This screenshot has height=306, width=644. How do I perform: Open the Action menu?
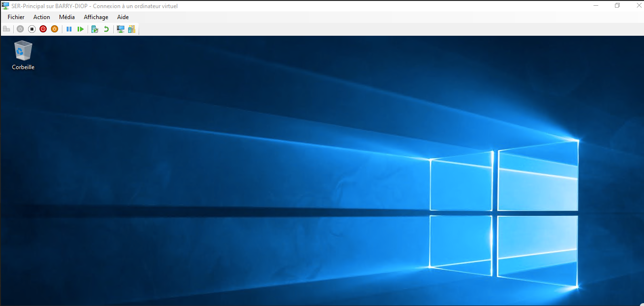tap(41, 17)
